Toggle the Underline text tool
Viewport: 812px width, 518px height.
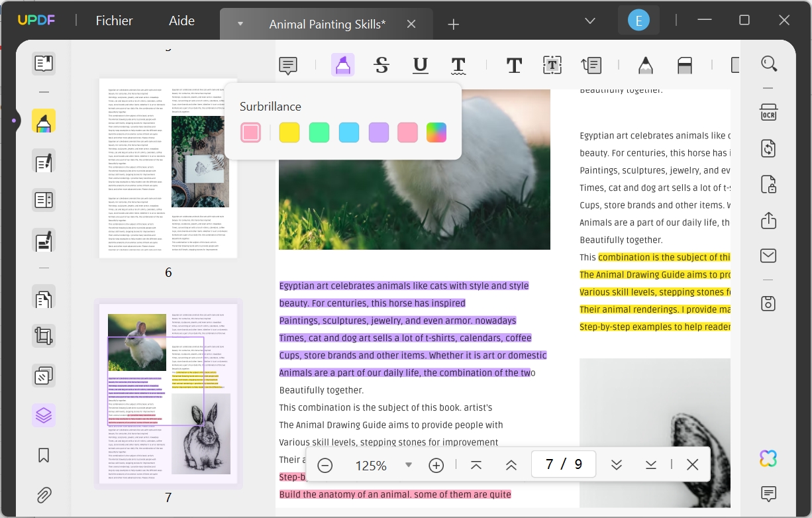tap(420, 65)
